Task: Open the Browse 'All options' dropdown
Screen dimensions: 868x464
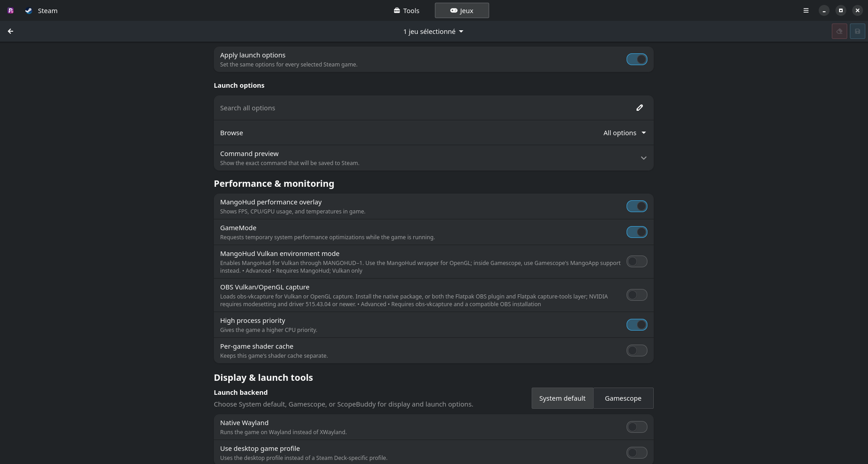Action: pyautogui.click(x=624, y=133)
